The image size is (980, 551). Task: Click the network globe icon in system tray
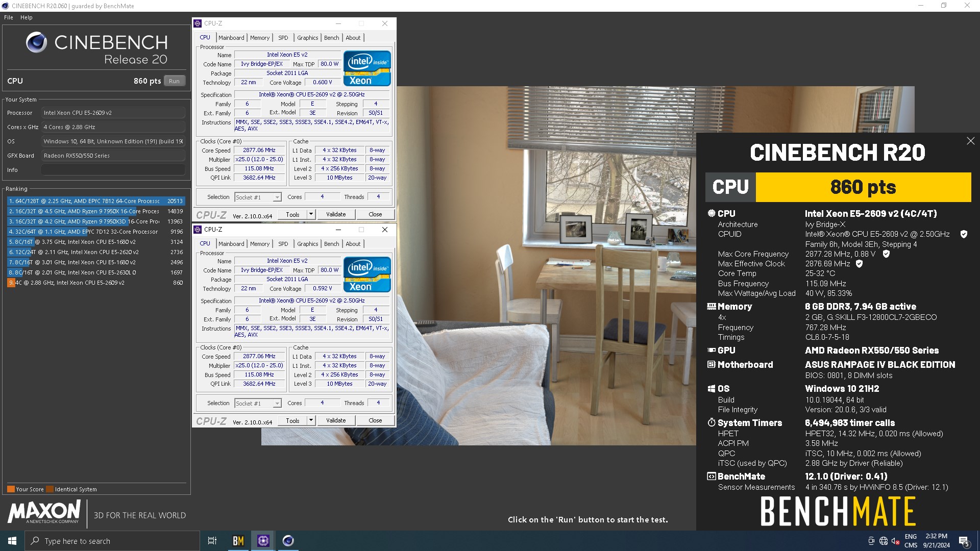click(884, 541)
